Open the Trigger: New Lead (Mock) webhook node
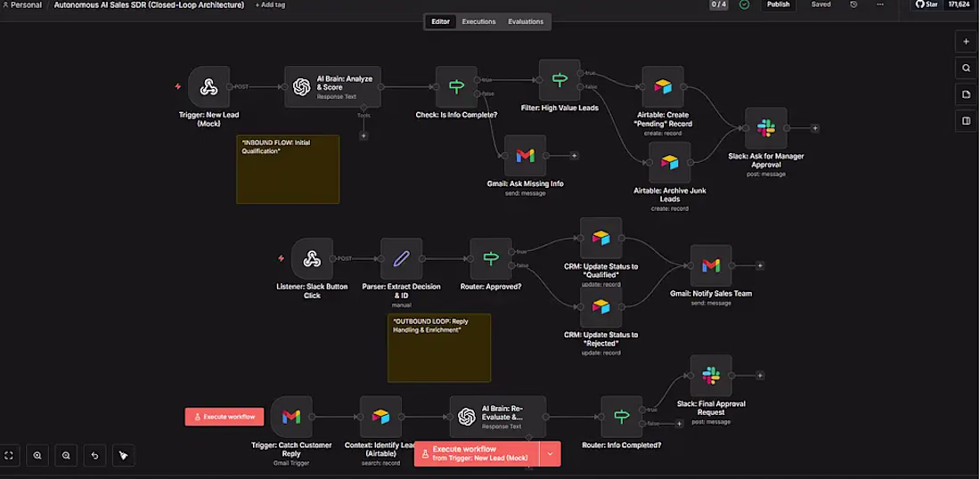This screenshot has width=980, height=479. click(x=208, y=86)
